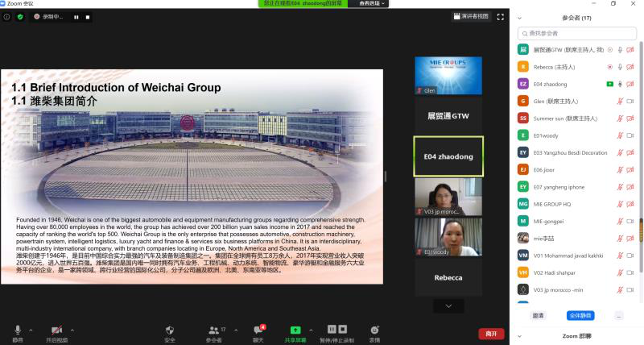Screen dimensions: 644x345
Task: Expand audio options arrow beside mute
Action: coord(31,330)
